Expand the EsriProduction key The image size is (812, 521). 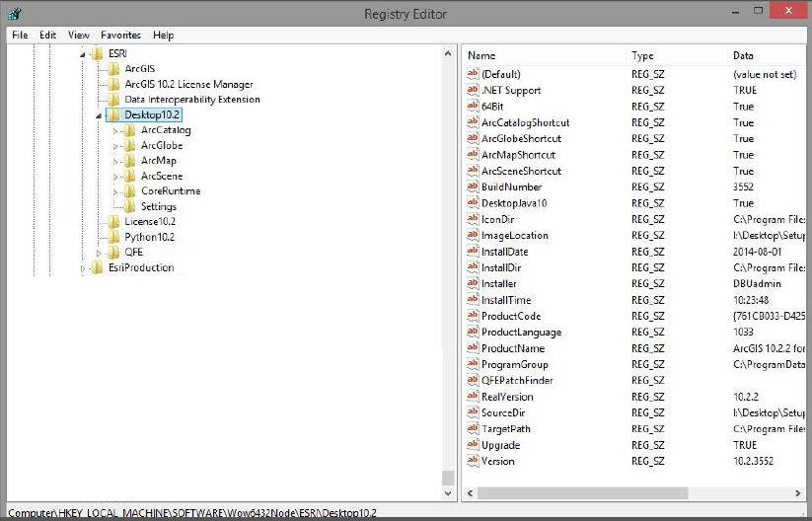click(x=84, y=268)
